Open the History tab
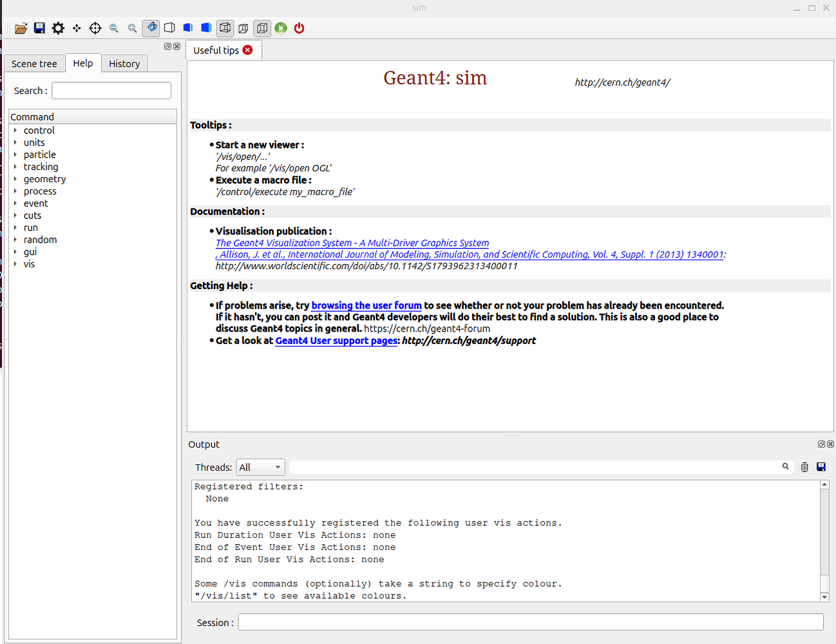Image resolution: width=836 pixels, height=644 pixels. click(124, 63)
